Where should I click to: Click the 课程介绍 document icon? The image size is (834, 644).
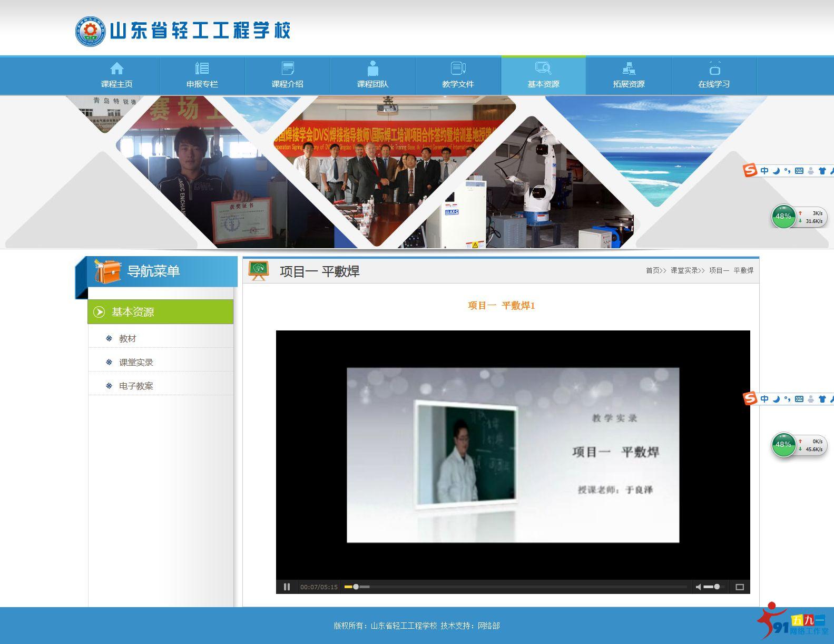point(288,69)
